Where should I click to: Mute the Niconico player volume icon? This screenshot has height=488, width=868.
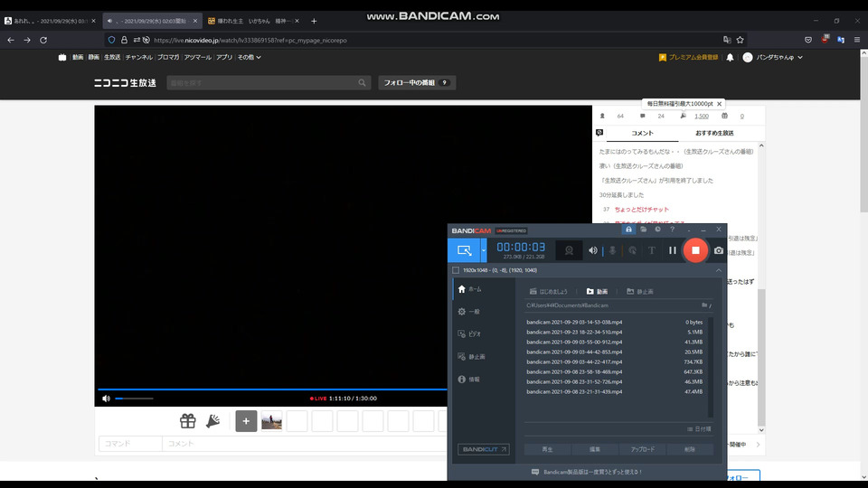107,399
